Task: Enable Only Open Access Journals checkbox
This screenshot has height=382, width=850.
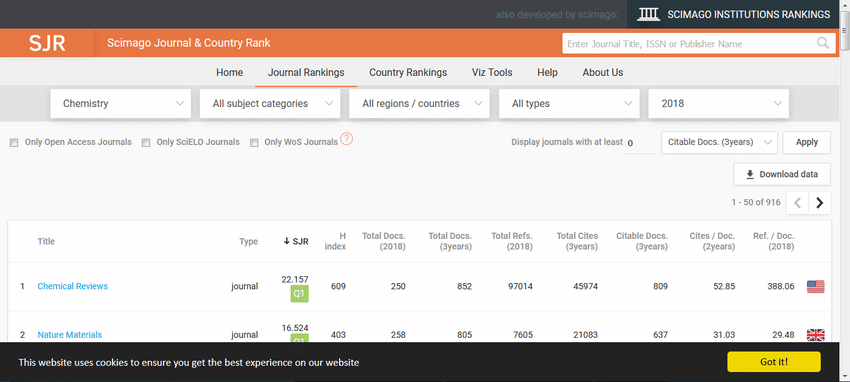Action: (x=14, y=143)
